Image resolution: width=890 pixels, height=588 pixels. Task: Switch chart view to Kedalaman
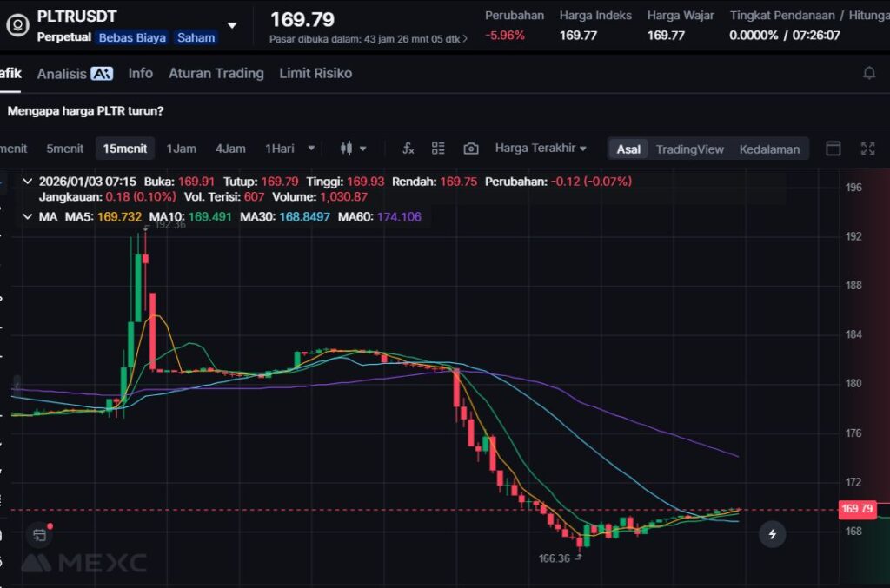tap(769, 149)
